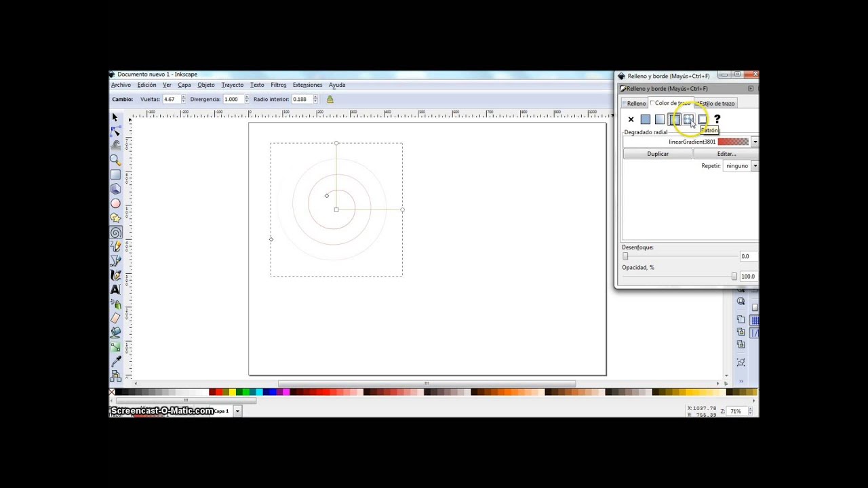Choose linear gradient stroke paint
Viewport: 868px width, 488px height.
(659, 119)
